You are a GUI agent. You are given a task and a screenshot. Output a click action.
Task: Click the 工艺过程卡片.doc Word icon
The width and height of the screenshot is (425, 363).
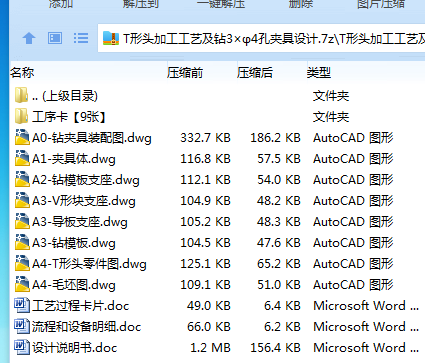22,305
